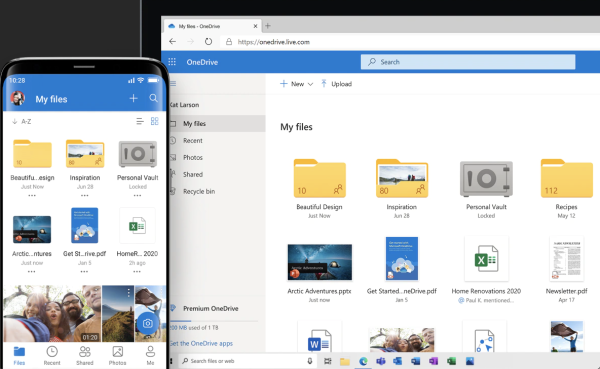Click Microsoft Edge icon in taskbar
Image resolution: width=600 pixels, height=369 pixels.
[x=363, y=361]
